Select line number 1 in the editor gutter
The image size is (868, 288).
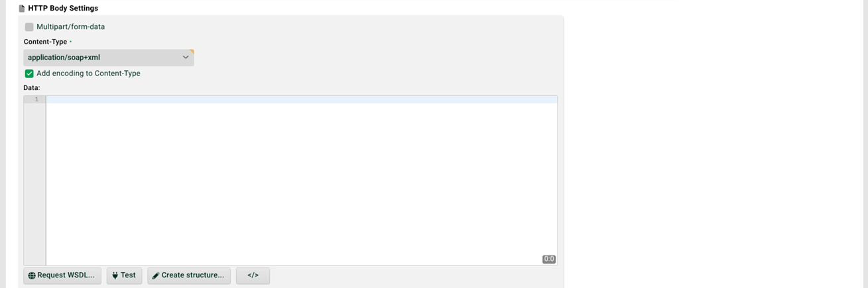coord(36,99)
